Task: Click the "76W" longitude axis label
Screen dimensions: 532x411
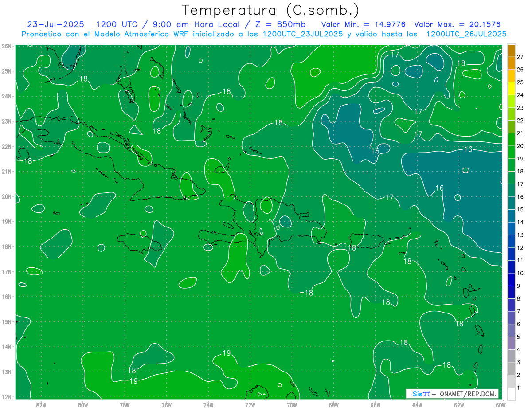Action: pos(167,405)
